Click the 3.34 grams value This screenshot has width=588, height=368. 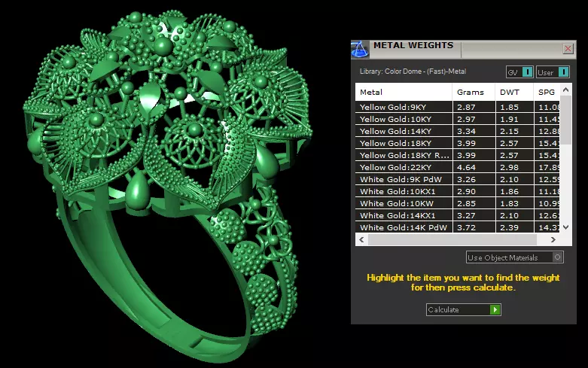[466, 131]
